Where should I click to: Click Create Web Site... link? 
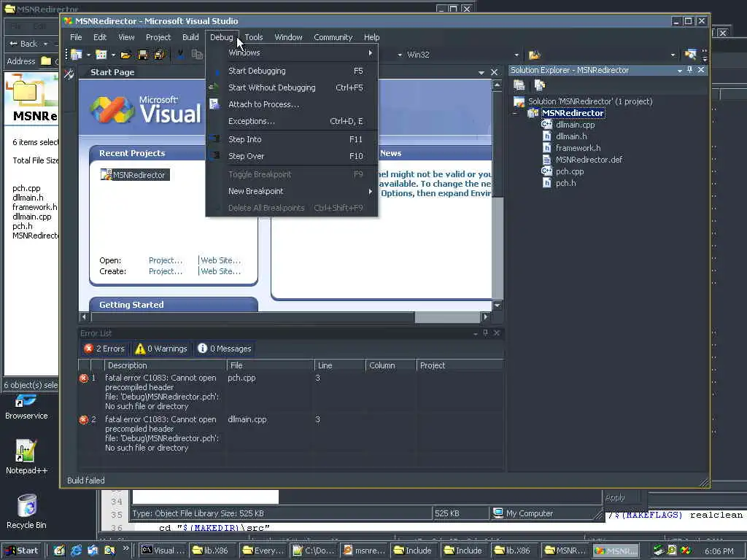(220, 271)
